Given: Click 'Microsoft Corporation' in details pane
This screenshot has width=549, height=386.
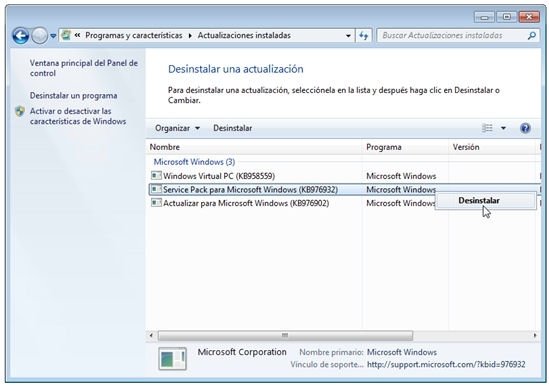Looking at the screenshot, I should click(242, 352).
